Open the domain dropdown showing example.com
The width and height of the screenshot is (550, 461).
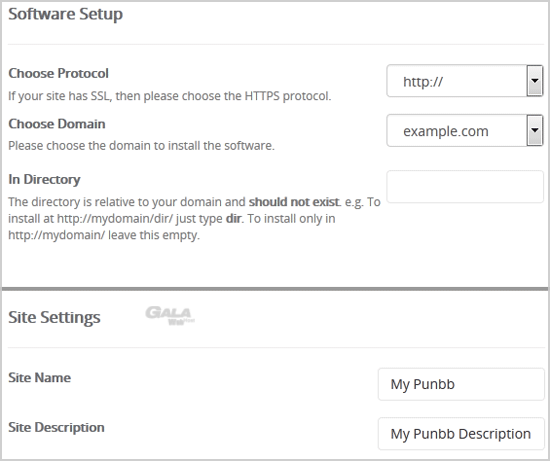[x=464, y=131]
